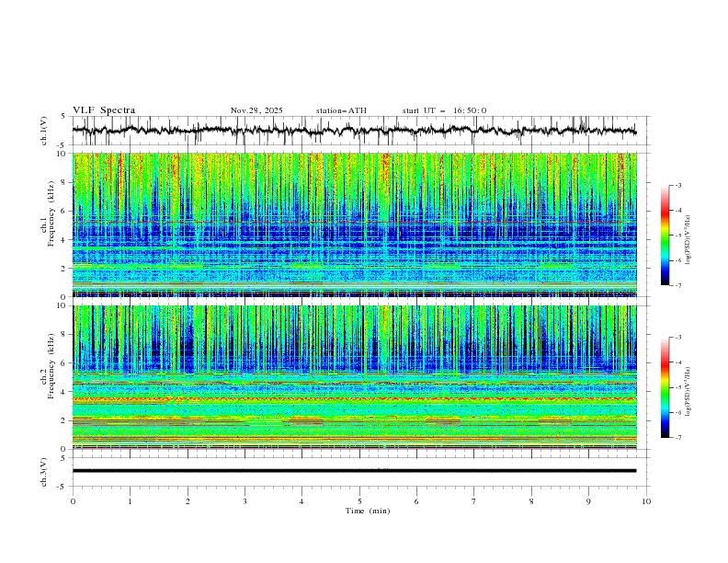Image resolution: width=728 pixels, height=563 pixels.
Task: Click the "Time (min)" axis title
Action: [368, 511]
